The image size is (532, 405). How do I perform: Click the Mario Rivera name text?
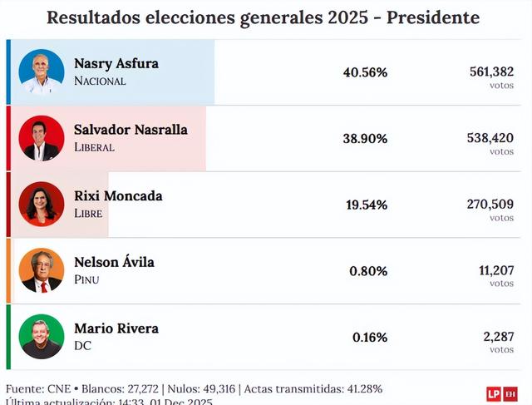[116, 328]
